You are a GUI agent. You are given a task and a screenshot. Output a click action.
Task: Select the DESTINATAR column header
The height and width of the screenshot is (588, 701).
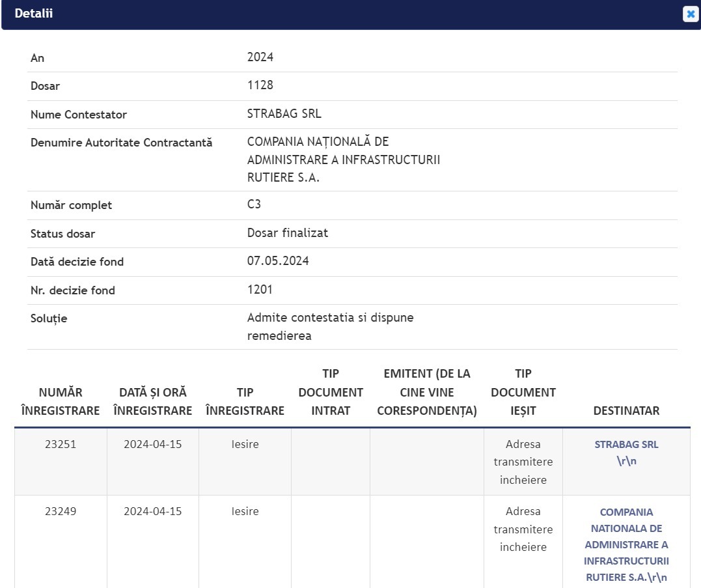626,411
